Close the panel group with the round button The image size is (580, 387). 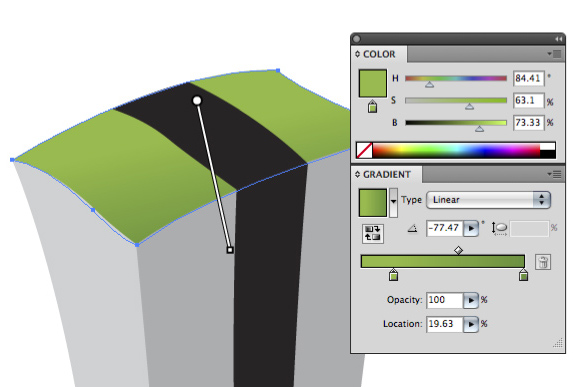357,39
